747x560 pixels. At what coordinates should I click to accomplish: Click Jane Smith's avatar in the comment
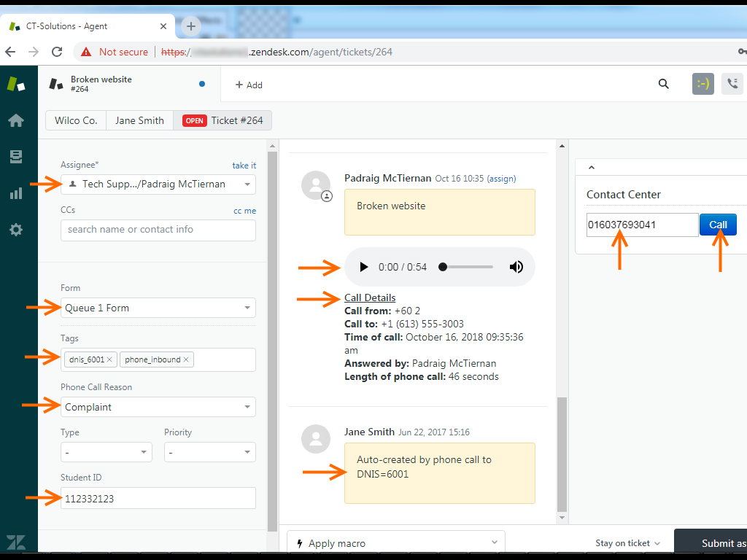click(316, 439)
